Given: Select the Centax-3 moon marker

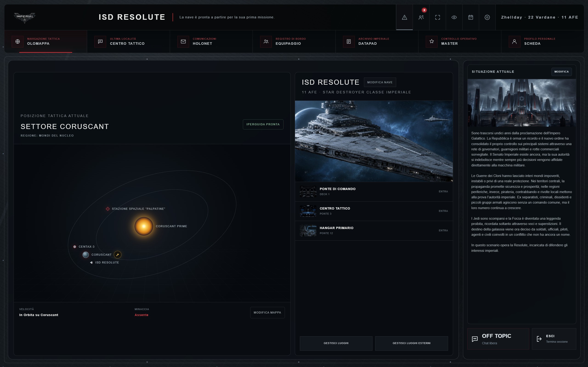Looking at the screenshot, I should point(75,247).
